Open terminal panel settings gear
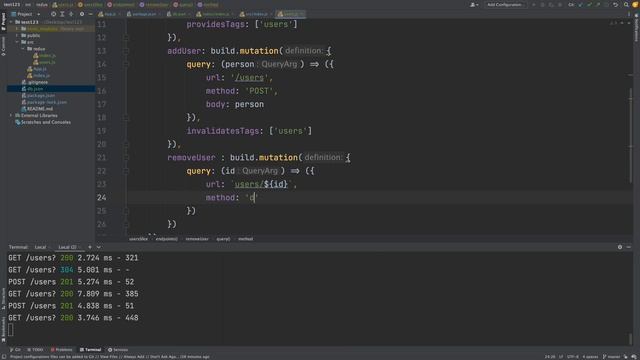The height and width of the screenshot is (360, 640). tap(620, 247)
